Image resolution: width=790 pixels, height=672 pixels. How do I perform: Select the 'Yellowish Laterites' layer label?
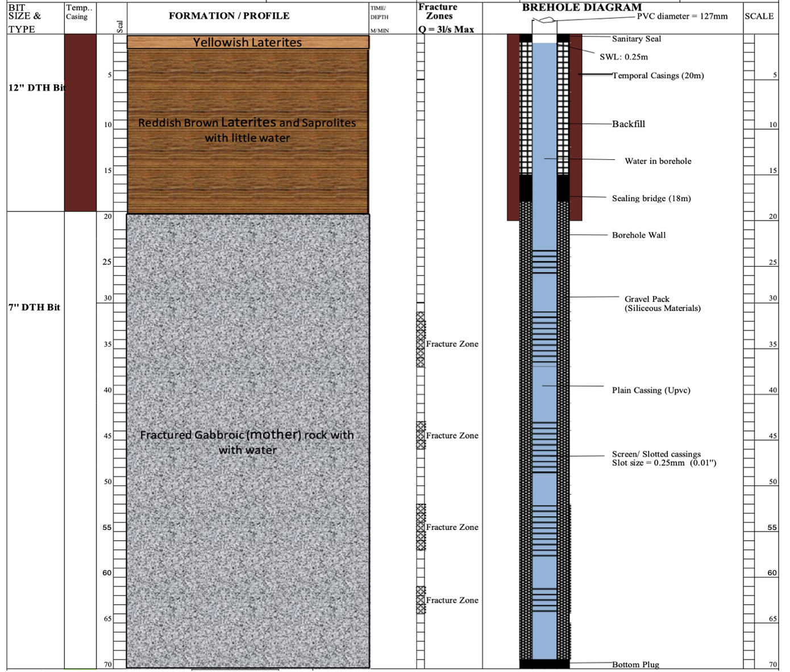pyautogui.click(x=247, y=42)
